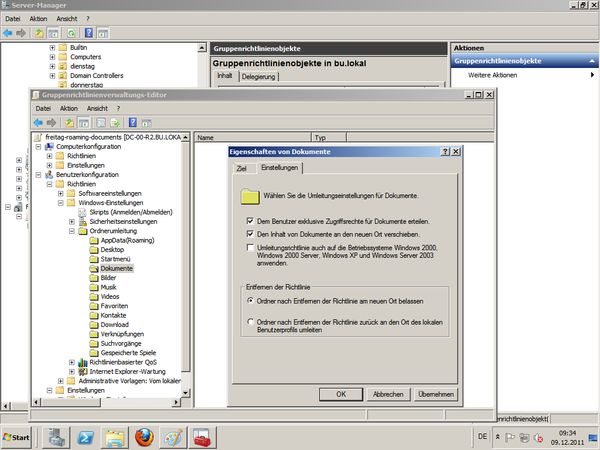Image resolution: width=600 pixels, height=450 pixels.
Task: Click the help question mark in the Eigenschaften dialog title
Action: click(x=445, y=152)
